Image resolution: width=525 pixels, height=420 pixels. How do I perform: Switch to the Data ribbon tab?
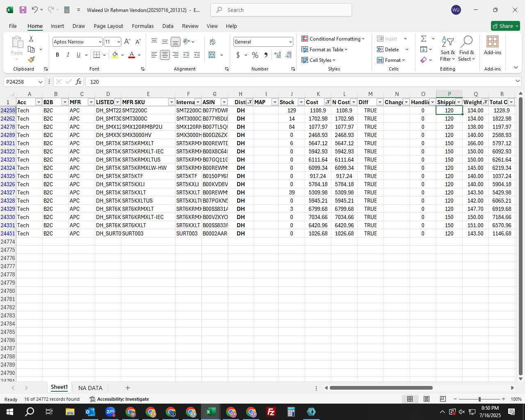(x=168, y=26)
